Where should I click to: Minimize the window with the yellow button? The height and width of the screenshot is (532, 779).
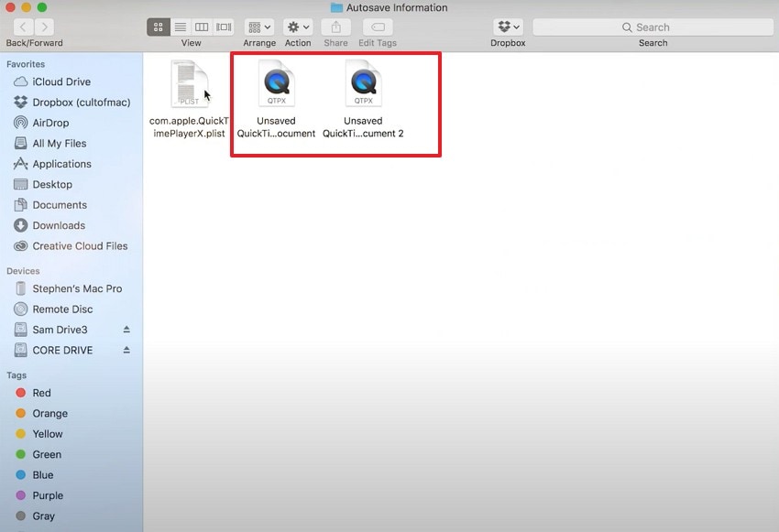pos(27,7)
